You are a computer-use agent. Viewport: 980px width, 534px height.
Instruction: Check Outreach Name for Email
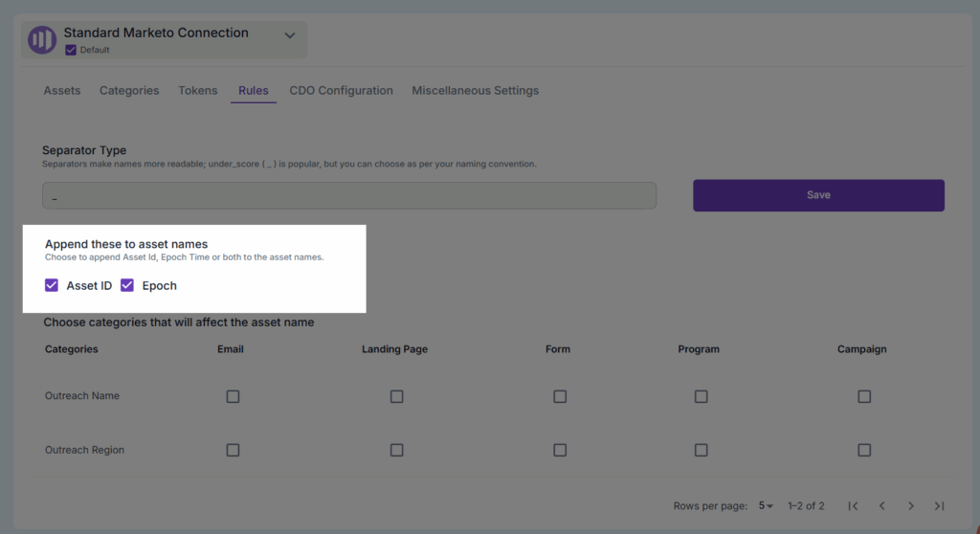click(x=233, y=396)
